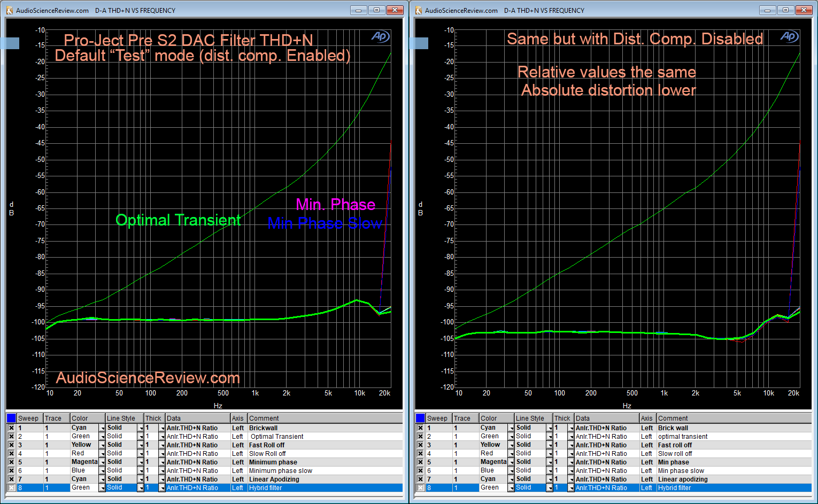Open Line Style dropdown for left Hybrid filter row
The width and height of the screenshot is (818, 504).
point(141,488)
